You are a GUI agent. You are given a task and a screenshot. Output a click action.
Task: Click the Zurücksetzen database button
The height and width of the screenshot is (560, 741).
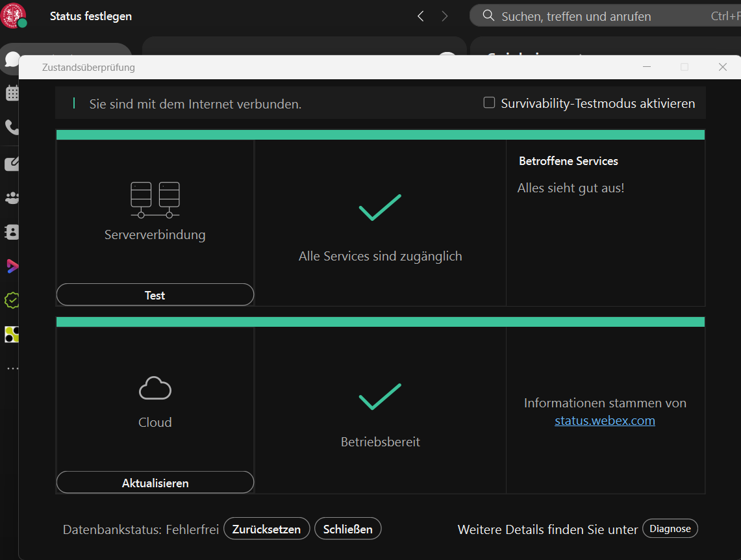point(266,529)
